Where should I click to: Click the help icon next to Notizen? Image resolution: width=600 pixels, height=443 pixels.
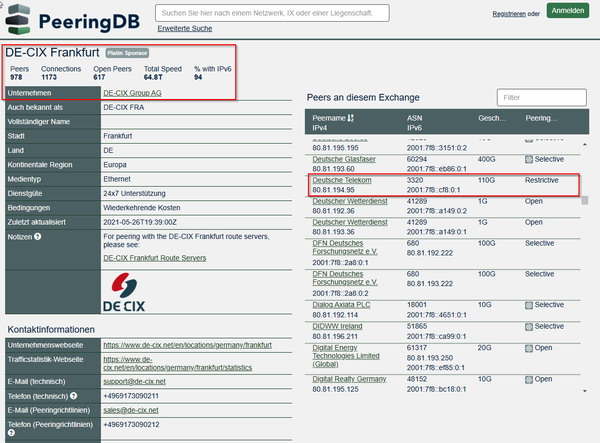point(38,237)
